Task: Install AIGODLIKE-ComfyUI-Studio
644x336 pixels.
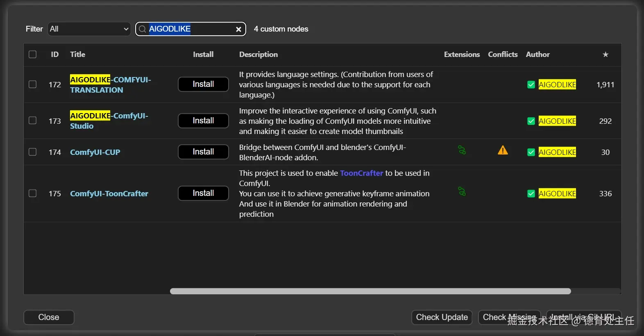Action: 203,121
